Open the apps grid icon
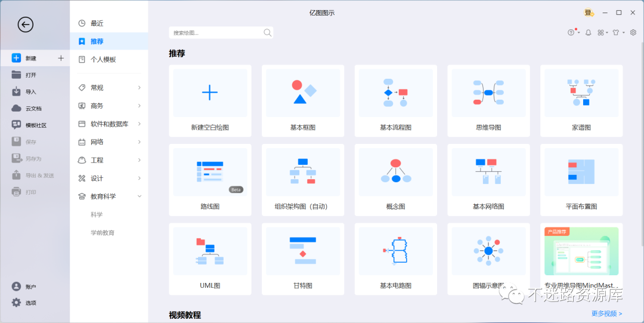This screenshot has width=644, height=323. (601, 32)
